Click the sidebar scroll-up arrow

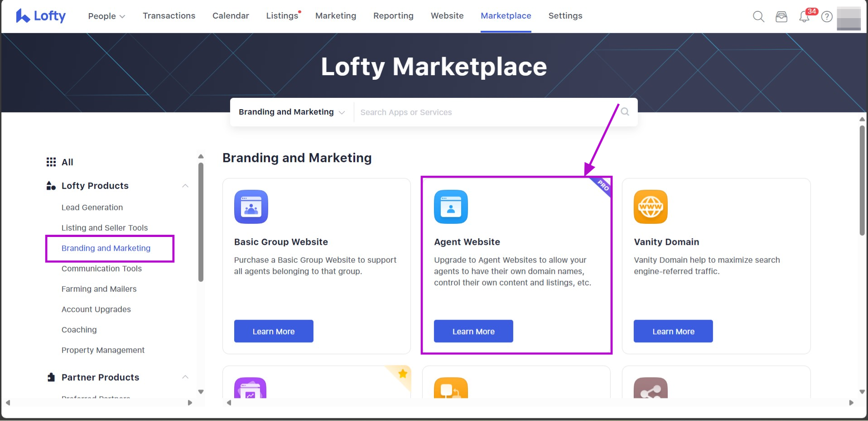click(x=201, y=156)
